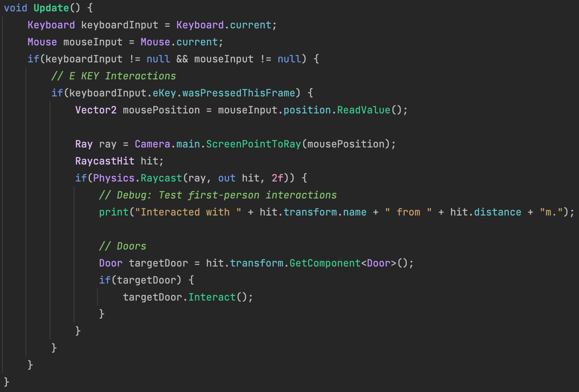
Task: Click the Physics.Raycast method name
Action: tap(161, 178)
